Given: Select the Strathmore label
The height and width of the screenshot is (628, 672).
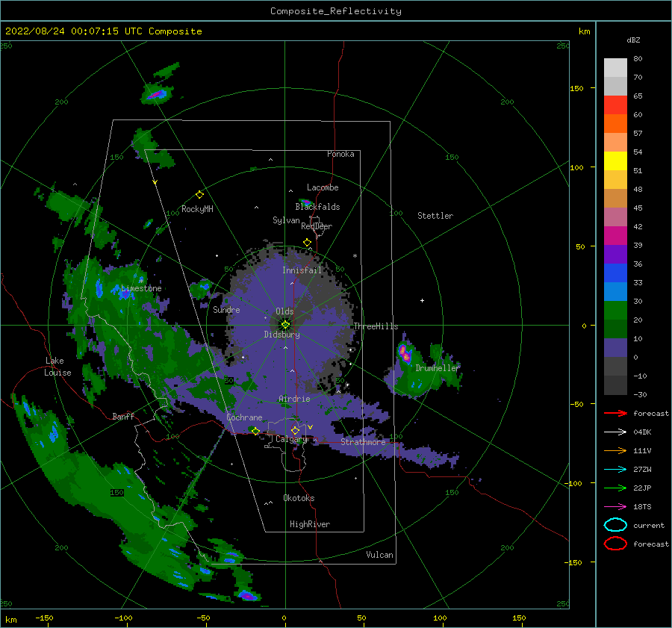Looking at the screenshot, I should [363, 441].
